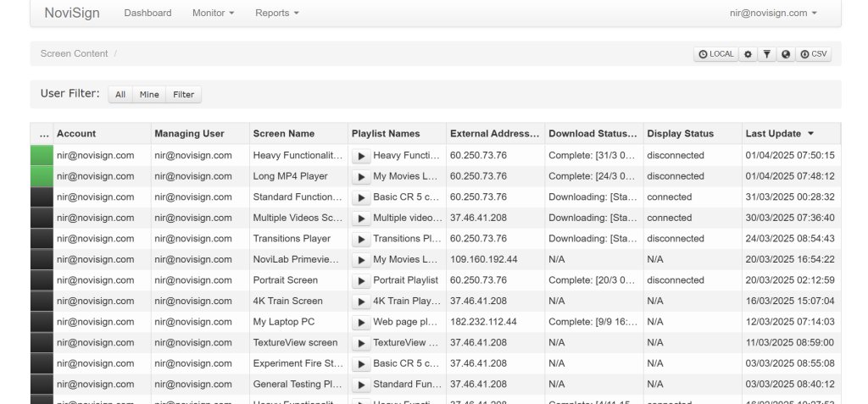The width and height of the screenshot is (868, 404).
Task: Sort by Playlist Names column header
Action: [398, 133]
